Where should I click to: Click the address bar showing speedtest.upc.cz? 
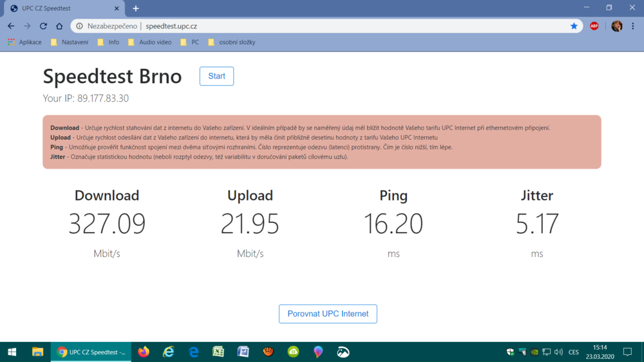[x=322, y=26]
